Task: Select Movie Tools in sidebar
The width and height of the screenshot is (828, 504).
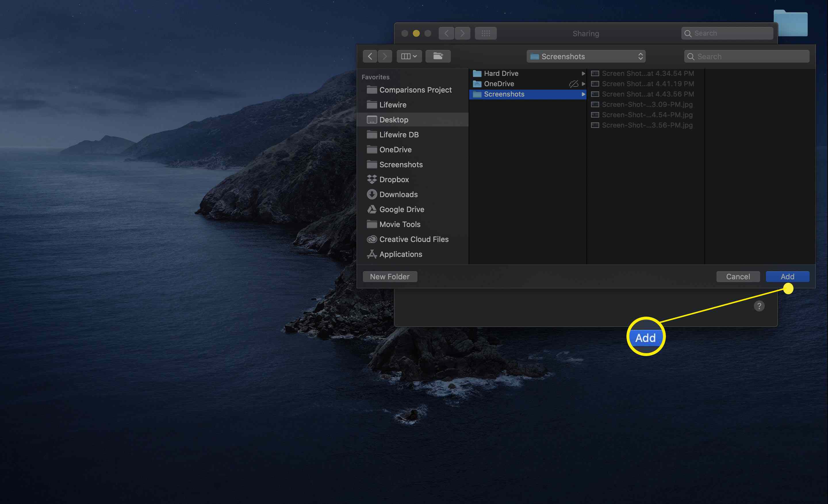Action: pos(413,224)
